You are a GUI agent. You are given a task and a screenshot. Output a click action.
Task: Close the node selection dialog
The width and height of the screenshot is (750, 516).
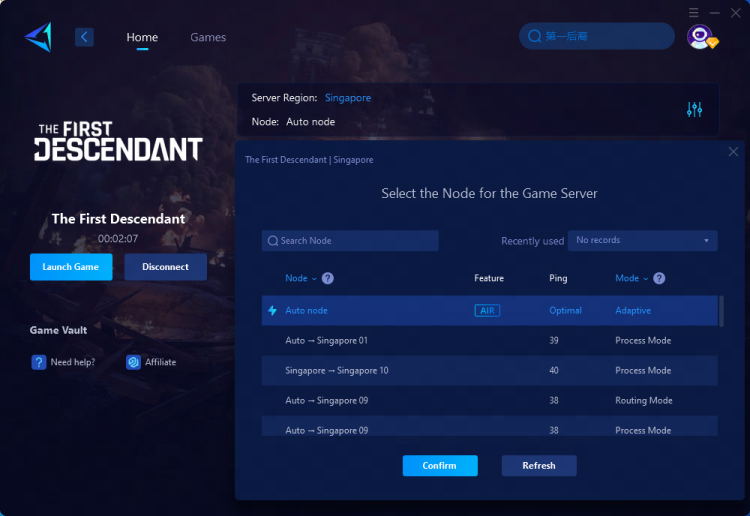tap(733, 152)
